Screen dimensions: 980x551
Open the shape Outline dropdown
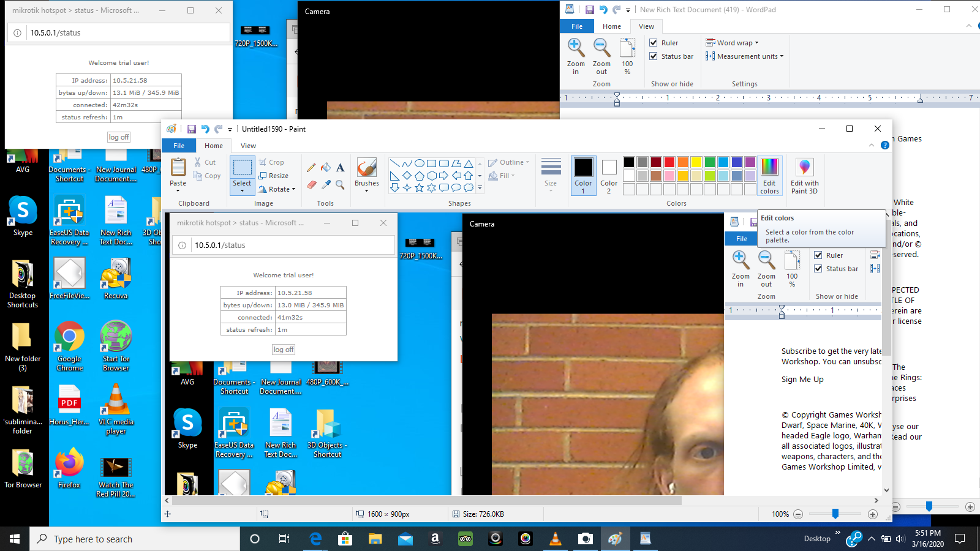click(x=509, y=162)
